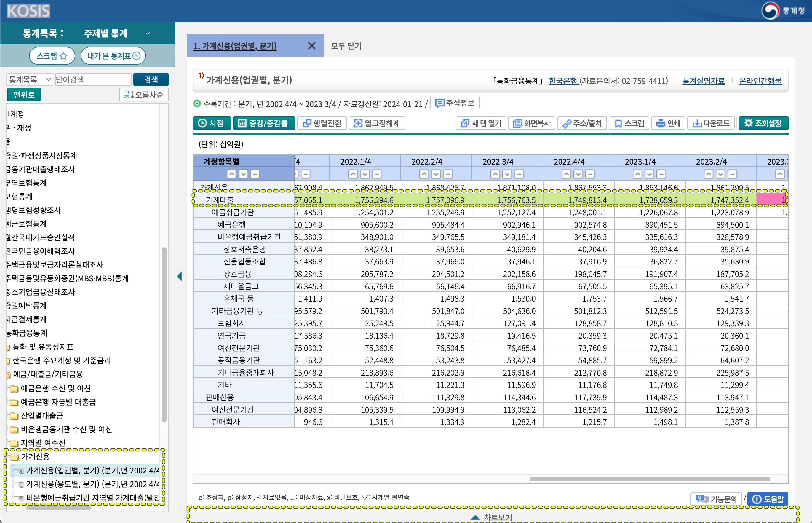The image size is (812, 523).
Task: Click the 가계대출 row header
Action: point(243,200)
